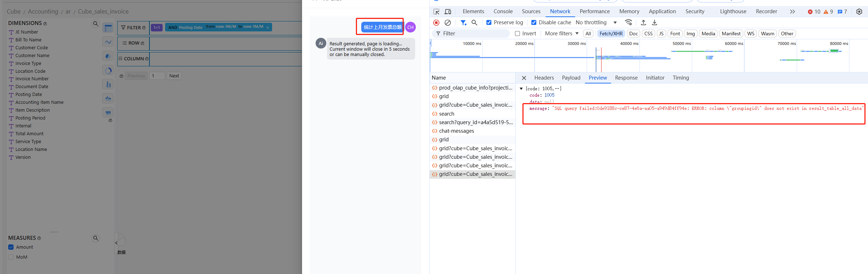868x274 pixels.
Task: Show more DevTools tabs chevron
Action: tap(792, 11)
